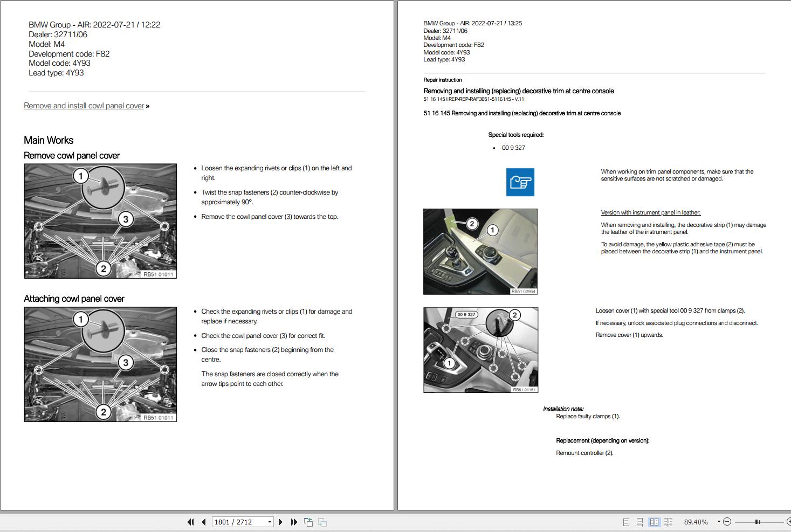Switch to continuous page layout
This screenshot has width=791, height=532.
point(639,522)
